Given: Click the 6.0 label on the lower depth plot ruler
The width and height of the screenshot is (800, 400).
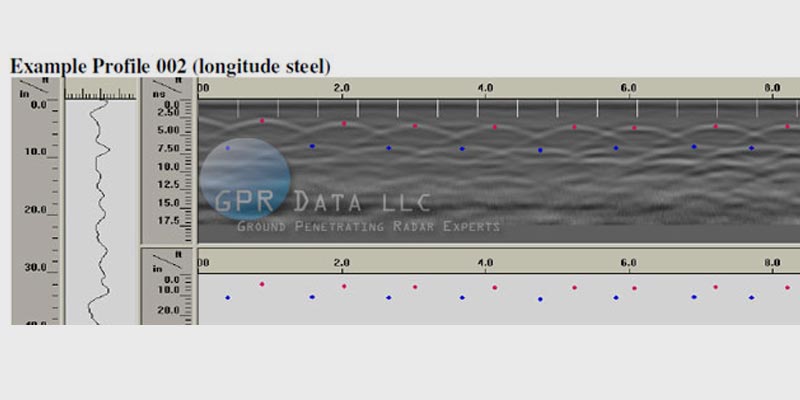Looking at the screenshot, I should tap(629, 263).
